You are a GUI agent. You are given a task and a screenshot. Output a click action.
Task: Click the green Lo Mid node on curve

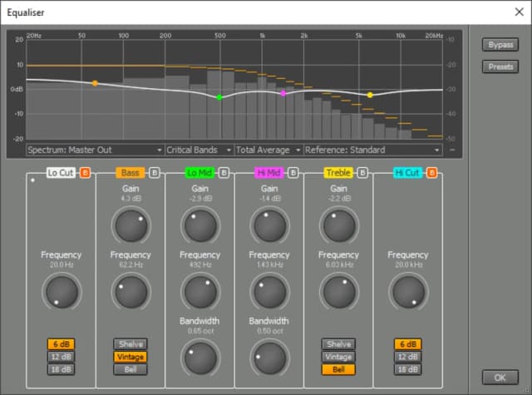coord(219,97)
